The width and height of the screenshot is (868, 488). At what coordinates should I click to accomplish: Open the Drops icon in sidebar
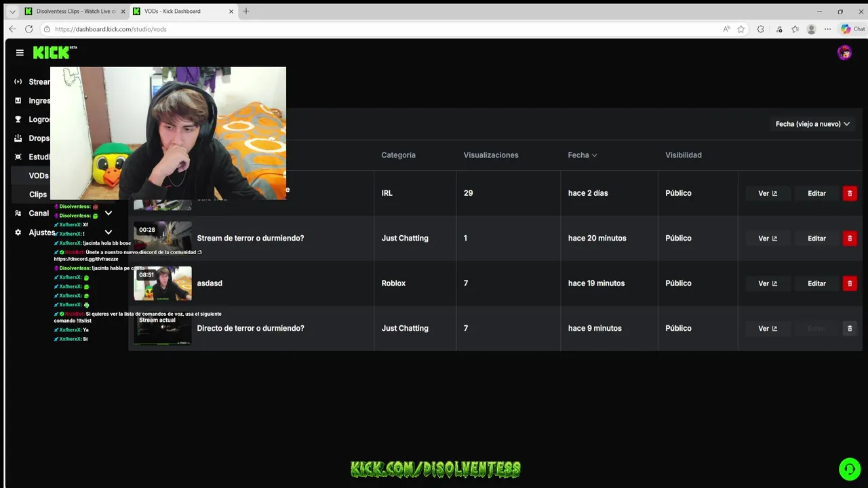pos(18,138)
